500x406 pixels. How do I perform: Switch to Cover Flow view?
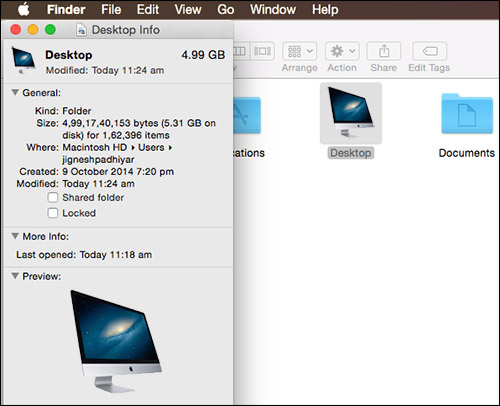point(263,51)
